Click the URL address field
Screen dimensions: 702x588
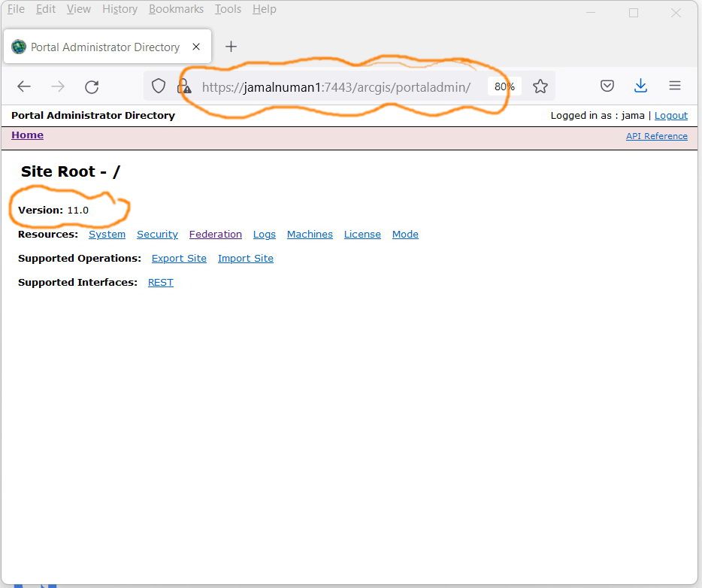point(336,87)
